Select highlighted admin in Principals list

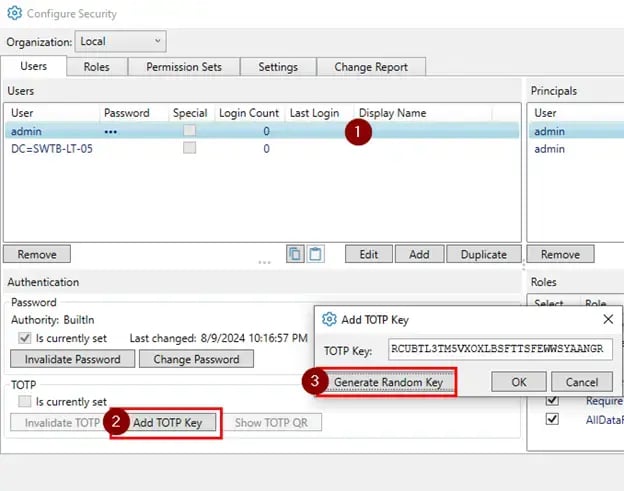576,131
